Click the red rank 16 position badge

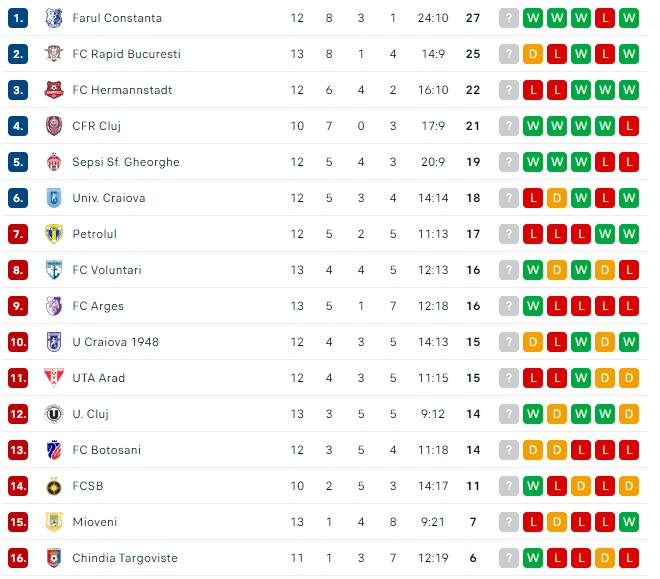[x=18, y=558]
